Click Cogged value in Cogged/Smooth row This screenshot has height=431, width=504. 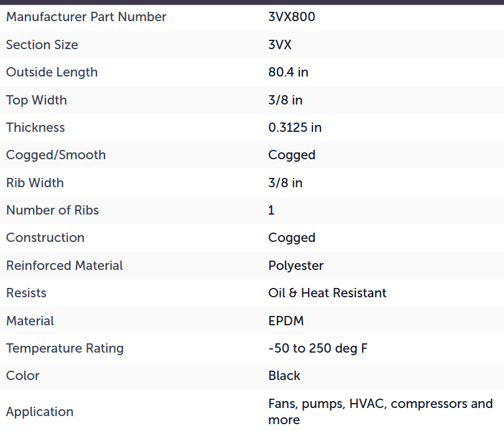pos(292,155)
